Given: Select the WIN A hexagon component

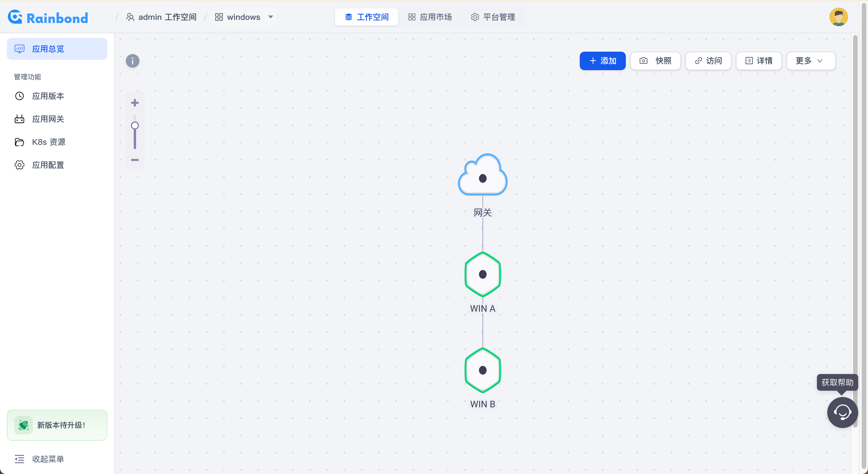Looking at the screenshot, I should tap(483, 274).
